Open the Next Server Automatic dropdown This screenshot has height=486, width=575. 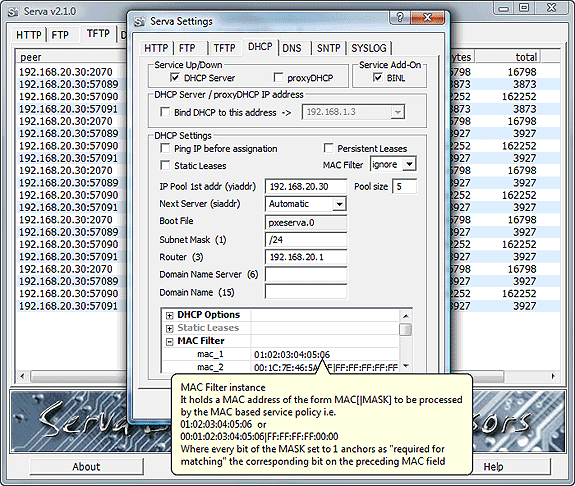339,204
